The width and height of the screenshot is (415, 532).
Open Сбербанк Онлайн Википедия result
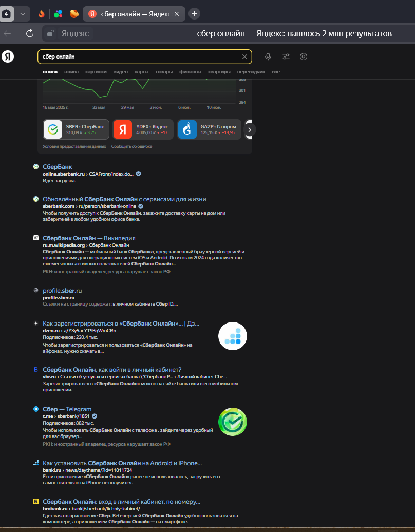(x=89, y=238)
